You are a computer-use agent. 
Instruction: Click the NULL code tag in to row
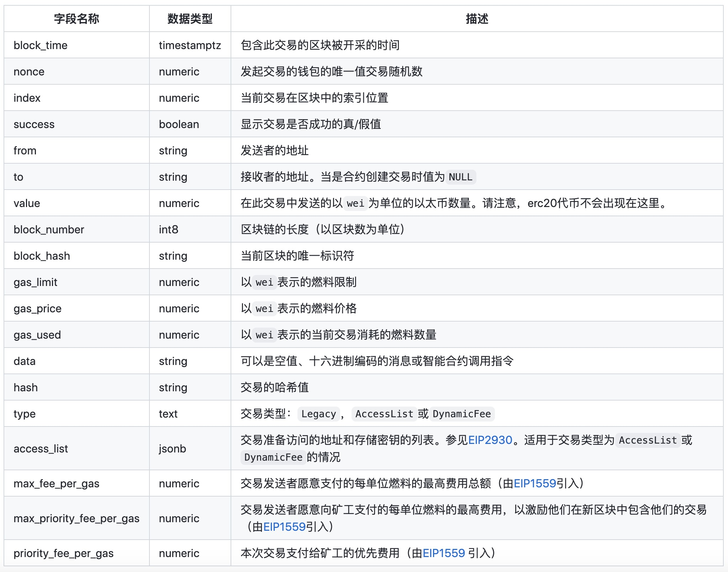point(460,177)
